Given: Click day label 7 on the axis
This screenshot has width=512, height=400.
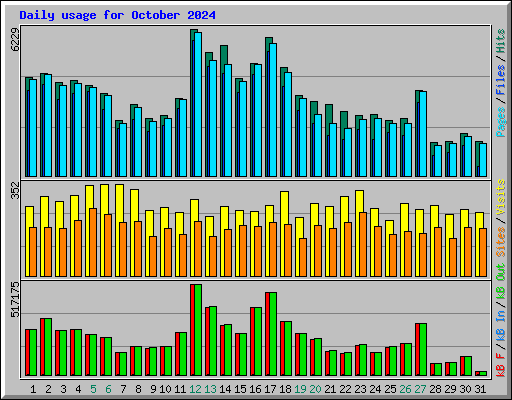Looking at the screenshot, I should point(123,389).
